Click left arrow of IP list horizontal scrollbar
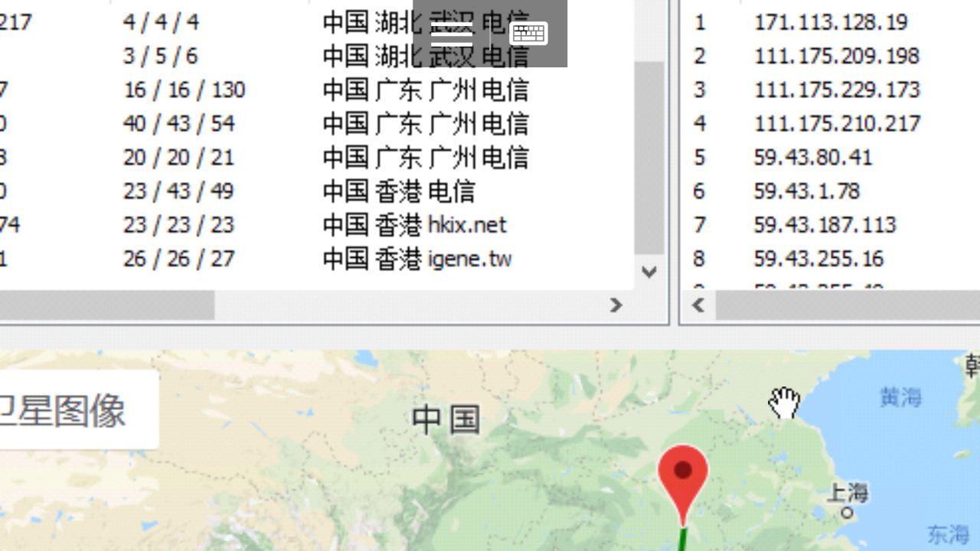This screenshot has height=551, width=980. coord(698,305)
